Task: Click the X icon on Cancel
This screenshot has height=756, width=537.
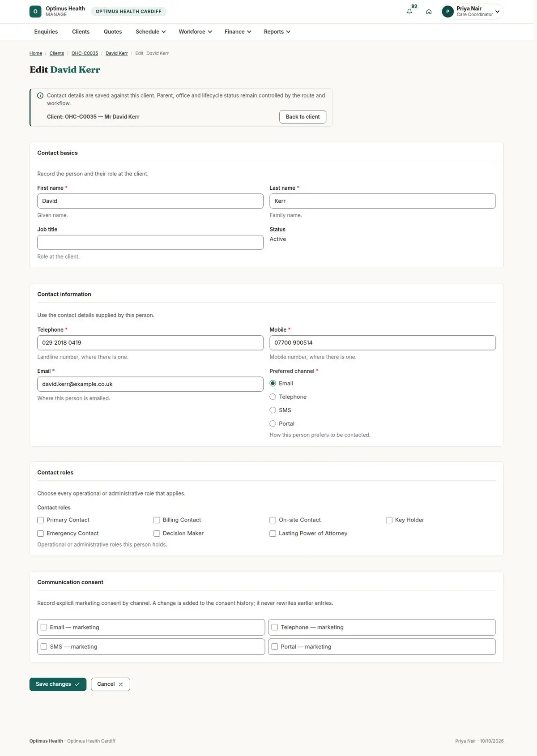Action: pyautogui.click(x=121, y=684)
